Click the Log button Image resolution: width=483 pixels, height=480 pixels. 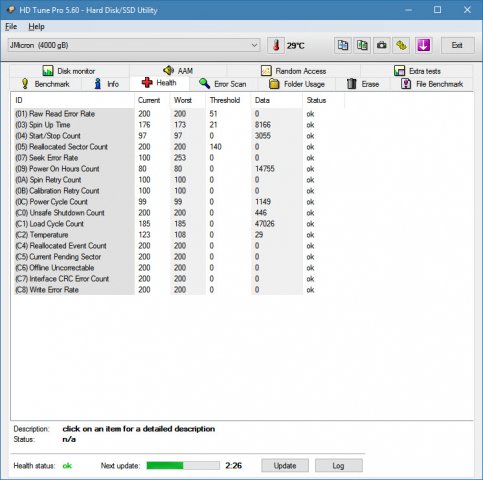(x=339, y=466)
